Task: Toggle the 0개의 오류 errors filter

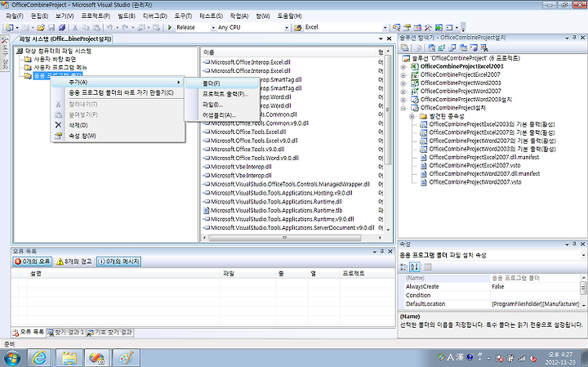Action: point(32,262)
